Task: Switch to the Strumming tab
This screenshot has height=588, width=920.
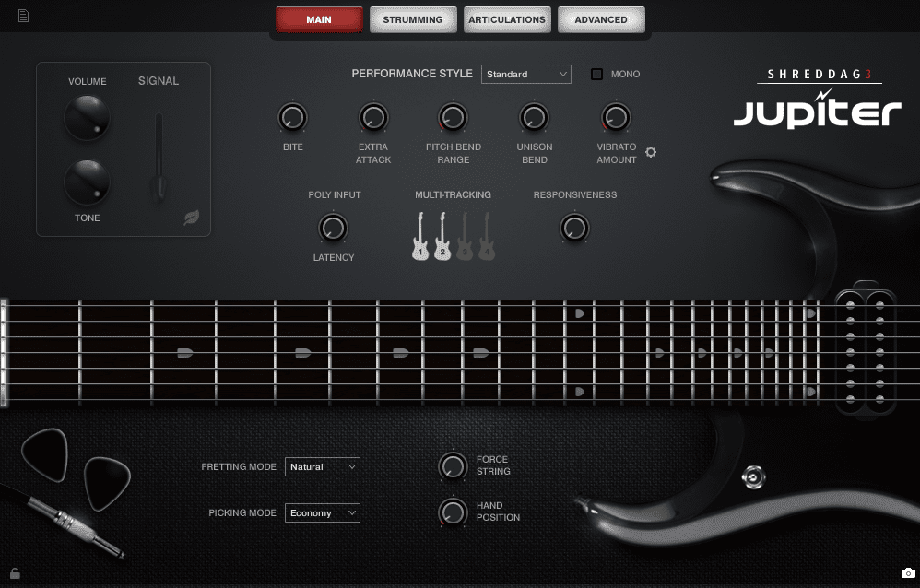Action: click(x=413, y=19)
